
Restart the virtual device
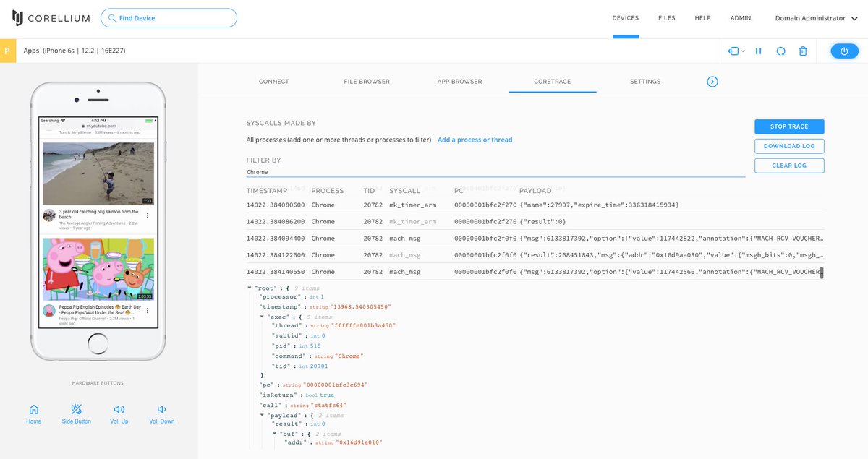[780, 51]
